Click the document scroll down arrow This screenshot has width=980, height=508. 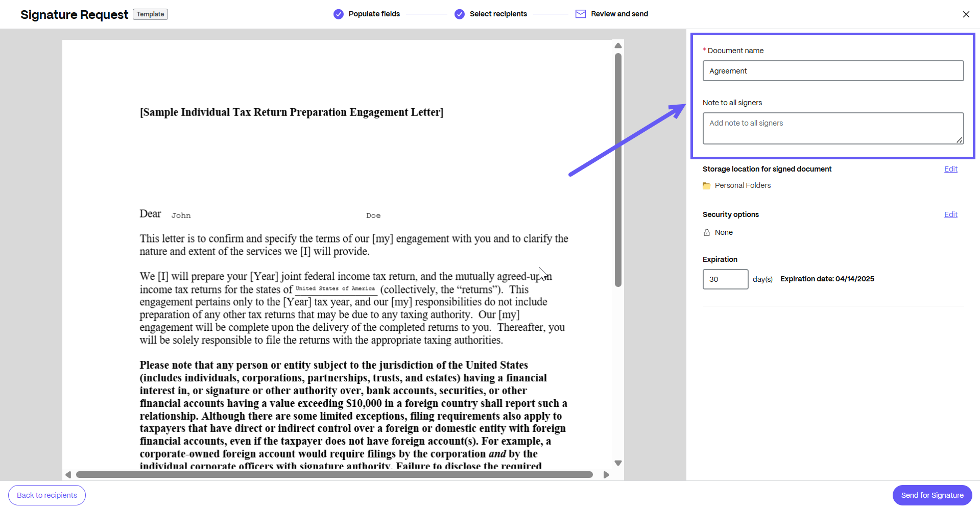(618, 463)
